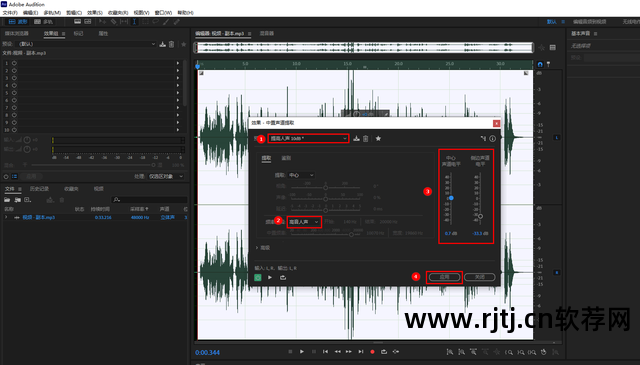Preview play button in effect dialog
Screen dimensions: 640x365
[x=270, y=278]
